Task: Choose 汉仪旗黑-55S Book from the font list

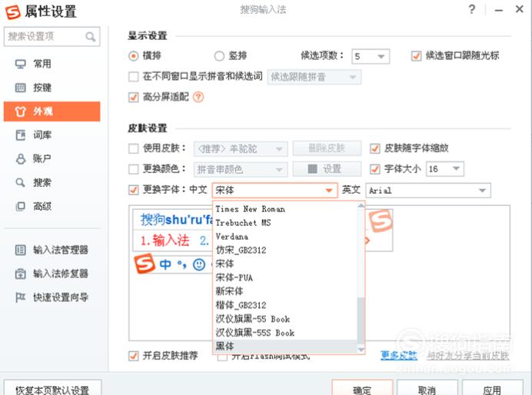Action: (x=285, y=333)
